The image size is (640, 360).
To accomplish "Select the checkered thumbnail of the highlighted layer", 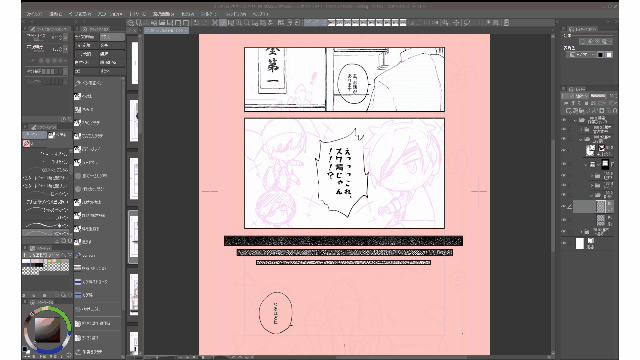I will (601, 206).
